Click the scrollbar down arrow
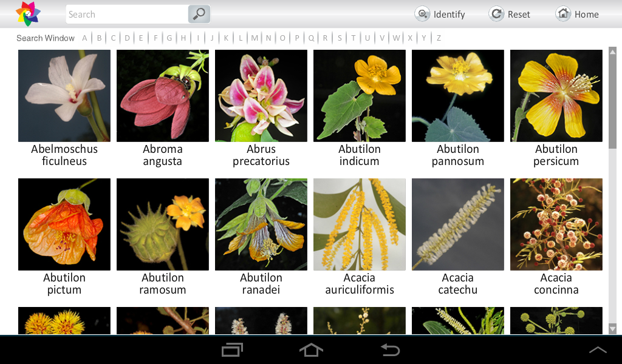 click(612, 329)
